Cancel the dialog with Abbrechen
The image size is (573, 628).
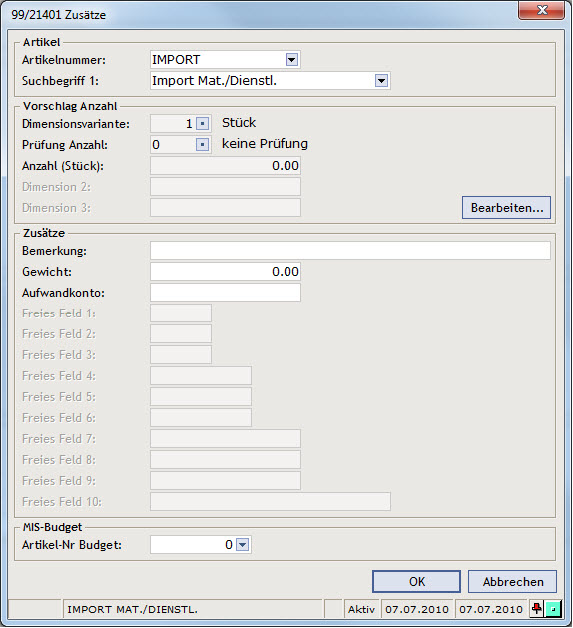(513, 582)
